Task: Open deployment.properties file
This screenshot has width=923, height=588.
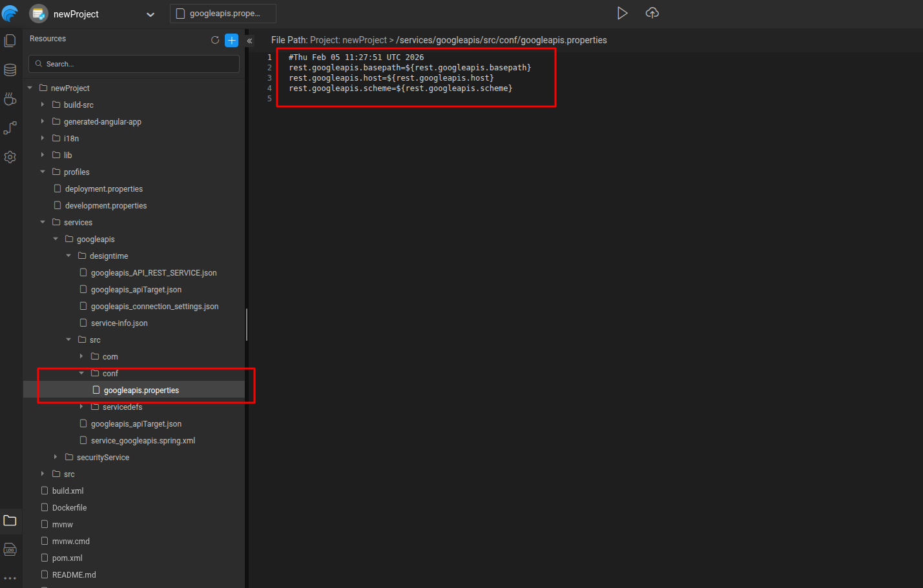Action: pos(103,189)
